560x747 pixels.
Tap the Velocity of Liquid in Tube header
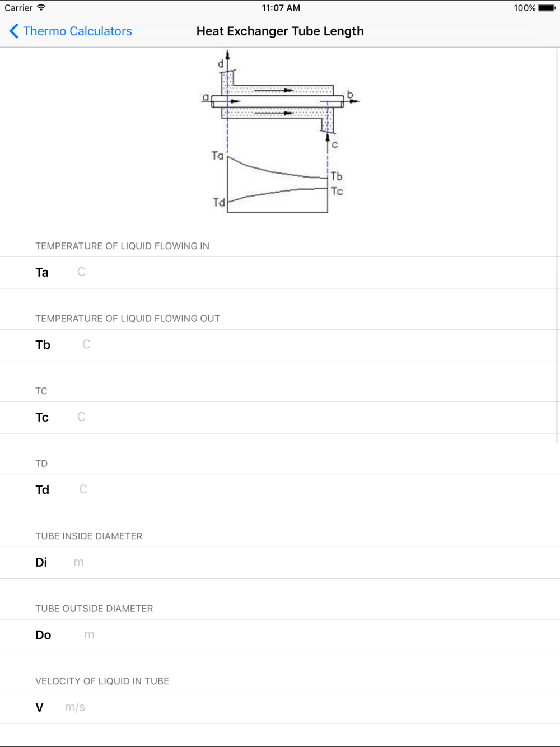pos(102,681)
